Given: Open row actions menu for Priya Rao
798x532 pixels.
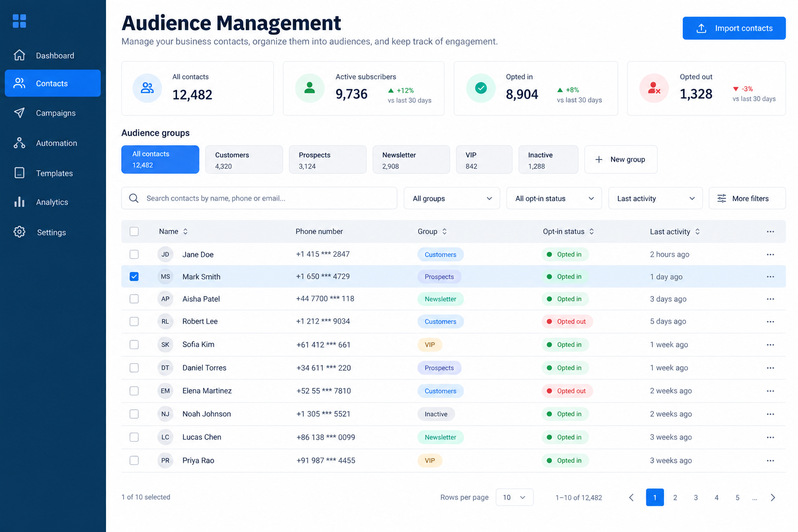Looking at the screenshot, I should tap(770, 461).
